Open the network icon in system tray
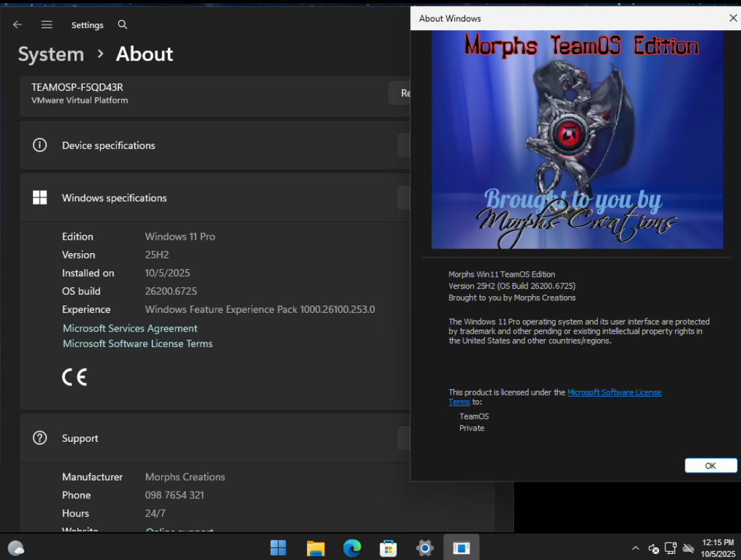 coord(670,549)
